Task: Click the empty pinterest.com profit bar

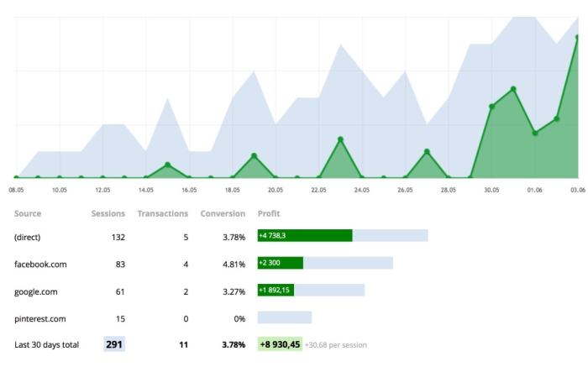Action: [x=285, y=317]
